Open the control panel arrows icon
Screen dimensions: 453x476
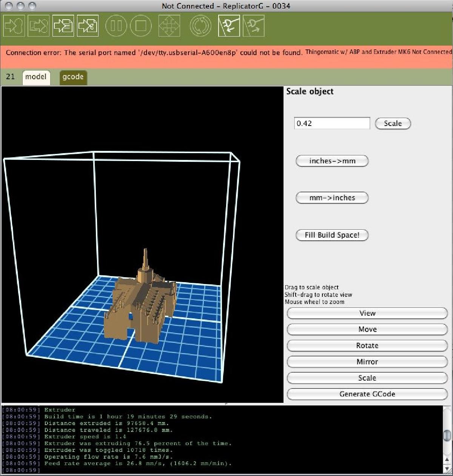pos(169,26)
